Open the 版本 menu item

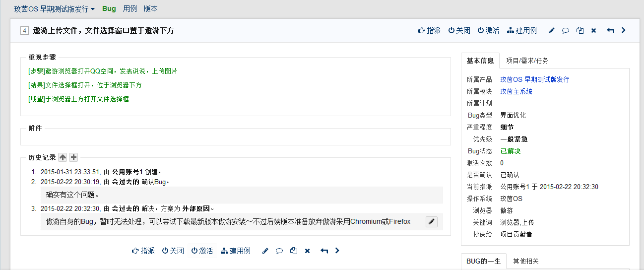coord(150,9)
